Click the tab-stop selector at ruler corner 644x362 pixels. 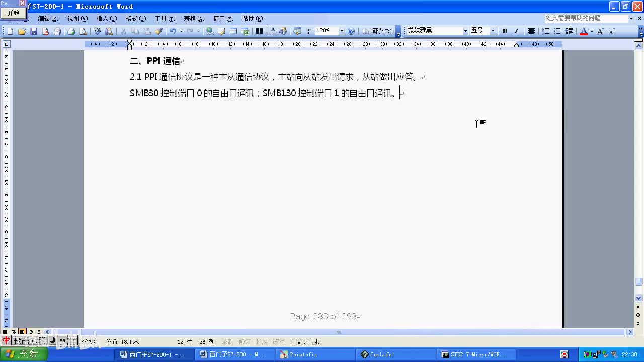[7, 44]
